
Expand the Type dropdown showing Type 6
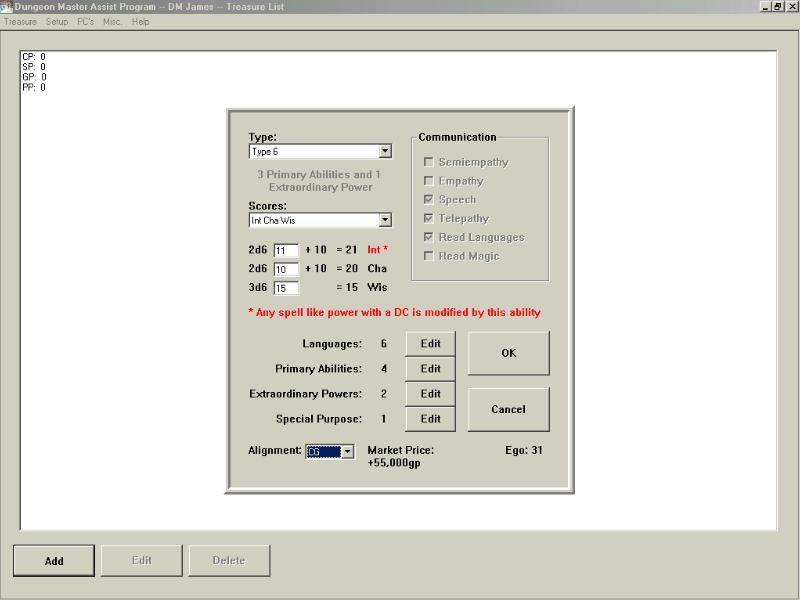[385, 151]
